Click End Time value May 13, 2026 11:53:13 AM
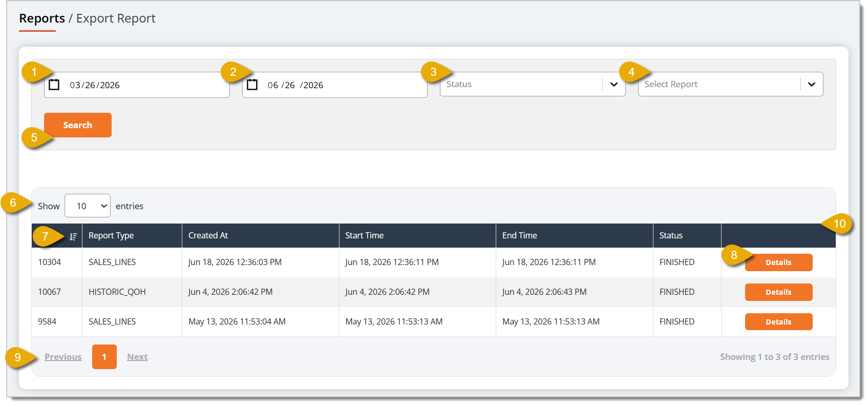868x405 pixels. (x=551, y=321)
